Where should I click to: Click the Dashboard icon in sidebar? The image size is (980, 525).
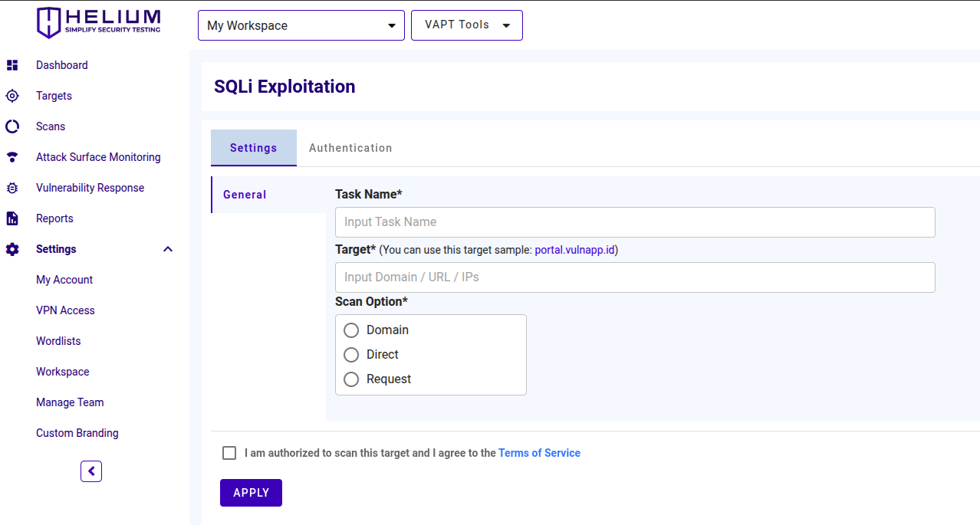tap(12, 65)
